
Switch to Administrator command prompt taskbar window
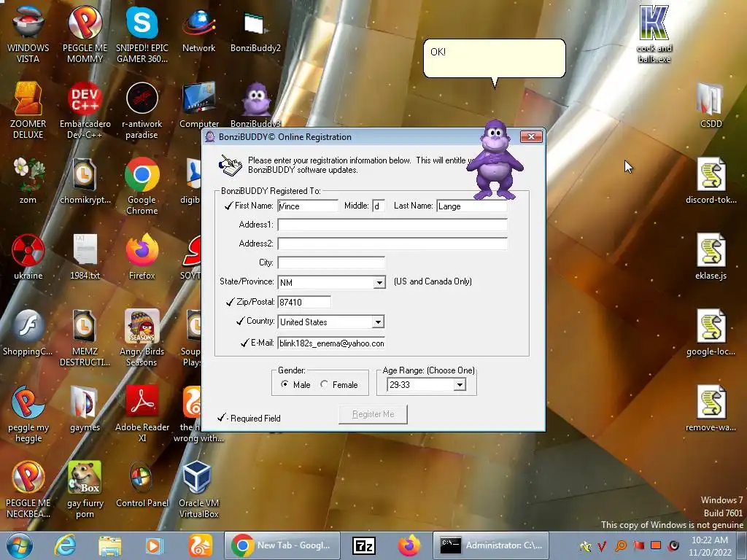(490, 545)
